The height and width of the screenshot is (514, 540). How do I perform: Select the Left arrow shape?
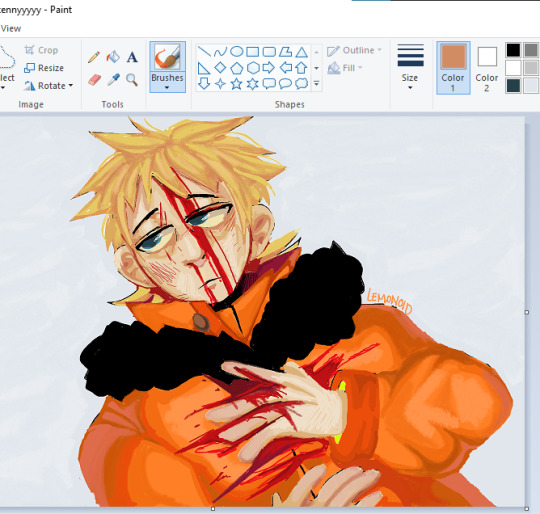285,68
